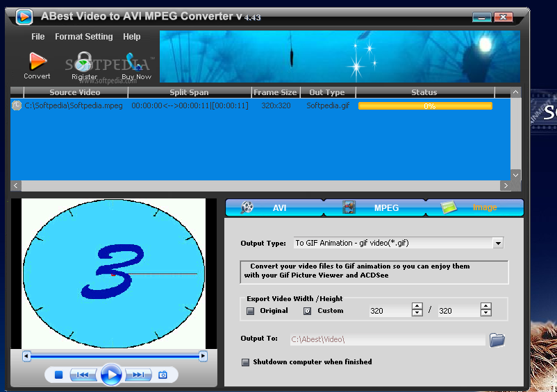
Task: Click the Convert play arrow icon
Action: click(x=38, y=61)
